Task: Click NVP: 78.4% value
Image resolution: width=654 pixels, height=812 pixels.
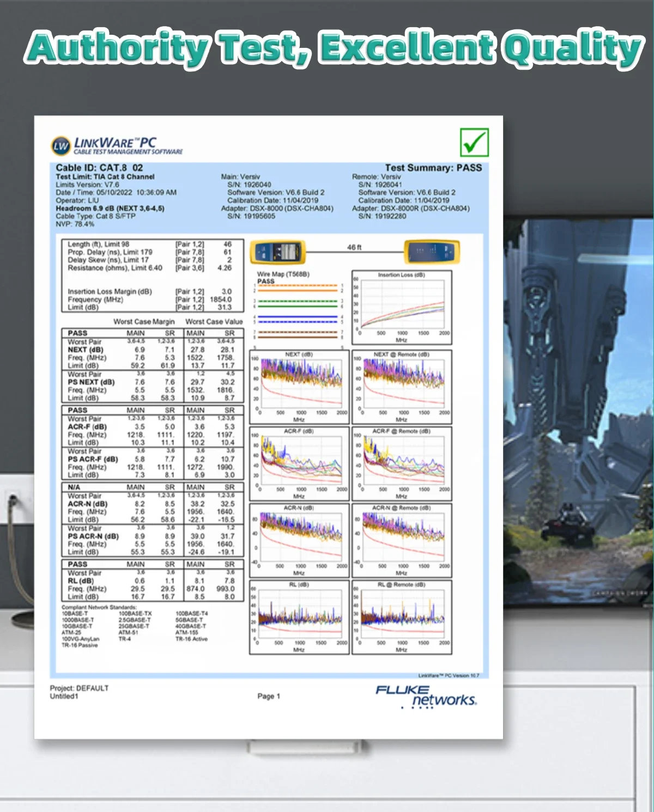Action: tap(75, 224)
